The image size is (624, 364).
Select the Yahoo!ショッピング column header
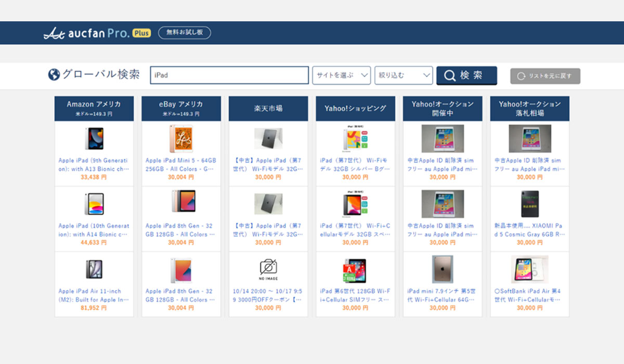[x=356, y=108]
